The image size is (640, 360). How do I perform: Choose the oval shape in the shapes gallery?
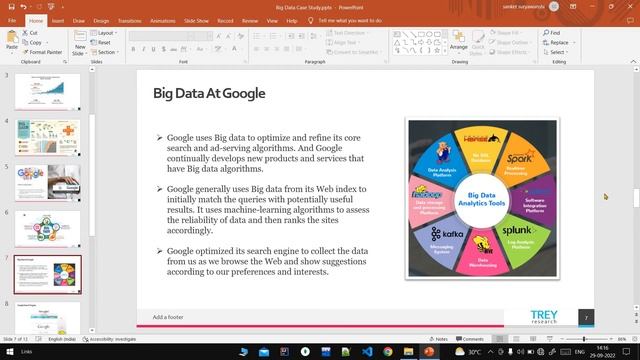click(x=429, y=34)
